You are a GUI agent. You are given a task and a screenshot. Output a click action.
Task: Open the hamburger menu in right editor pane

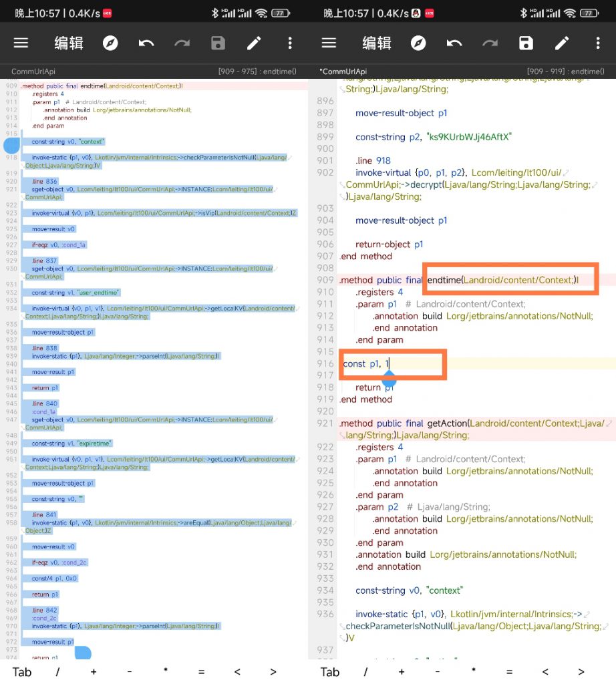[x=329, y=43]
